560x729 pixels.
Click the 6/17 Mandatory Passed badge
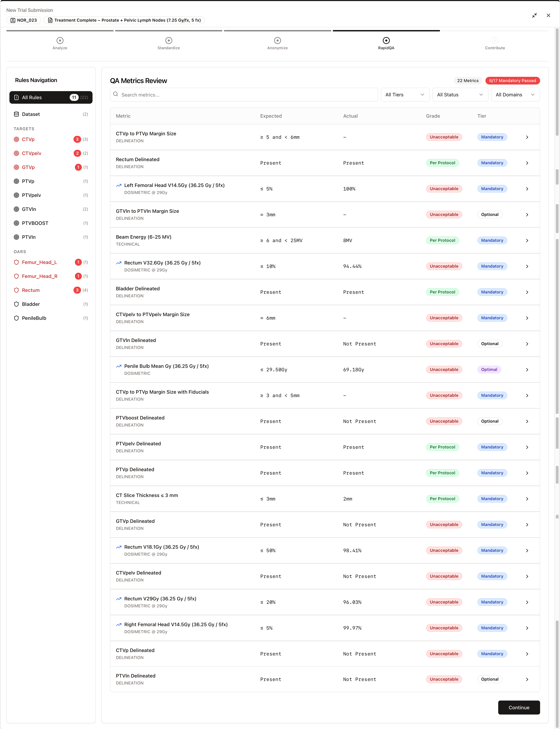512,81
